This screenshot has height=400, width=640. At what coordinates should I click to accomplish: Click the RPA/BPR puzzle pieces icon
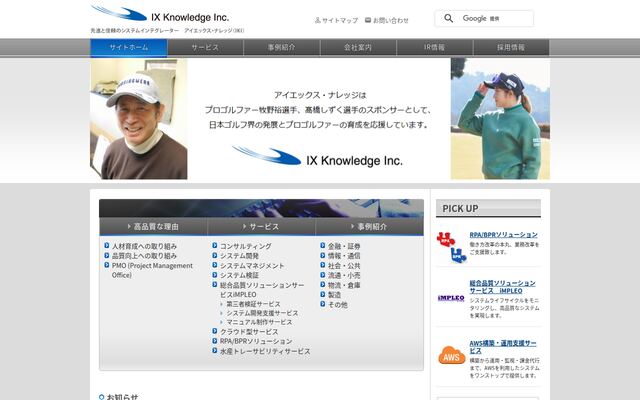tap(451, 247)
